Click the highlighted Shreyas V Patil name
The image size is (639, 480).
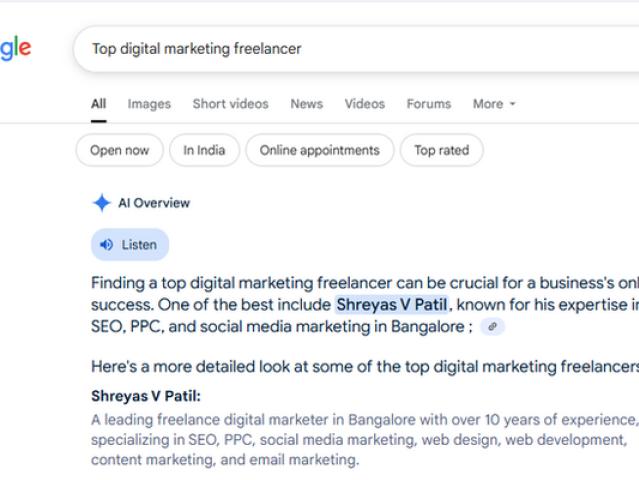391,305
